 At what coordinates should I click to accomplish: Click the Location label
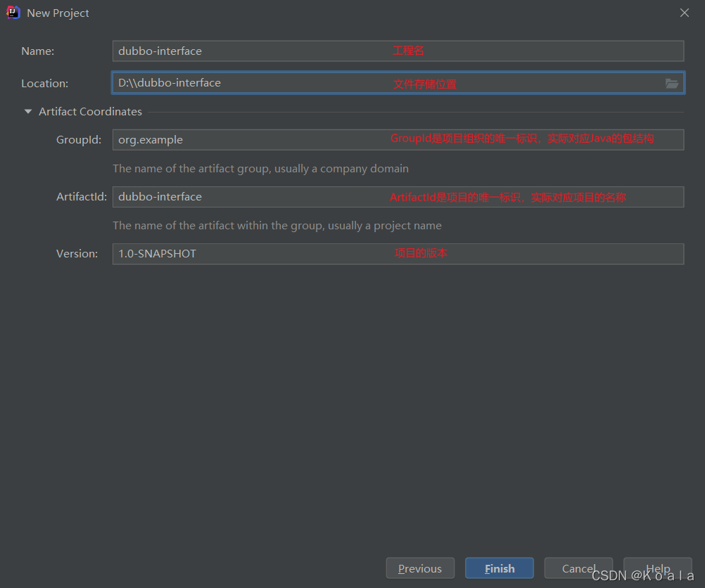pos(45,84)
